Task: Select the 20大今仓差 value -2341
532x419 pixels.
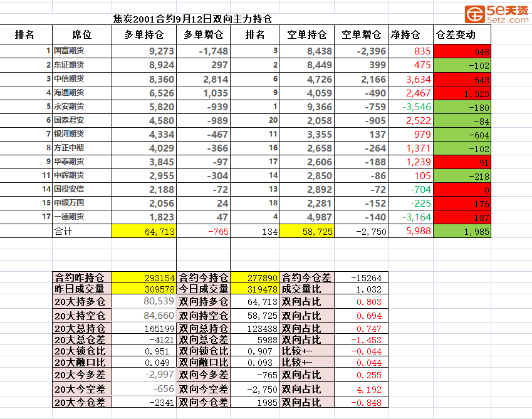Action: coord(144,402)
